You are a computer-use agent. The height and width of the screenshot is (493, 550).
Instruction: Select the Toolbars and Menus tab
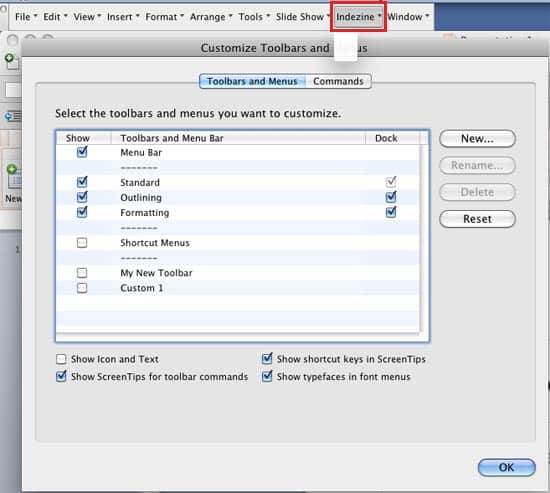(x=252, y=81)
